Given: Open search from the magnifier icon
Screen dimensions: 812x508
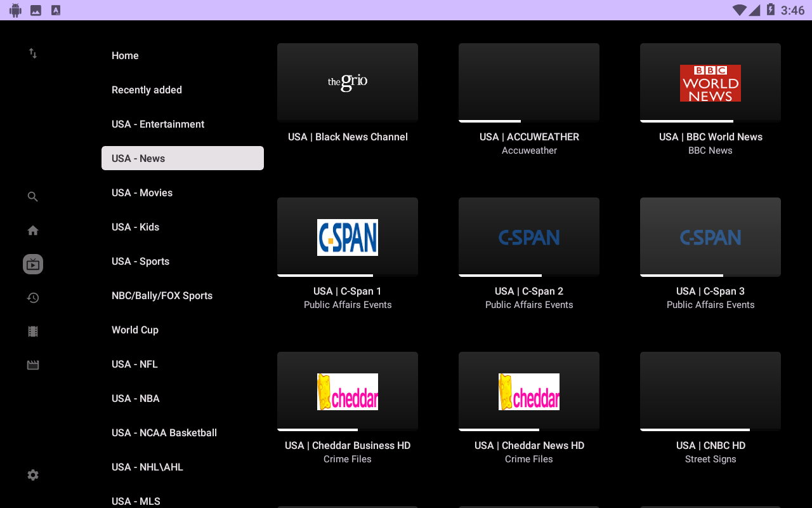Looking at the screenshot, I should point(33,197).
